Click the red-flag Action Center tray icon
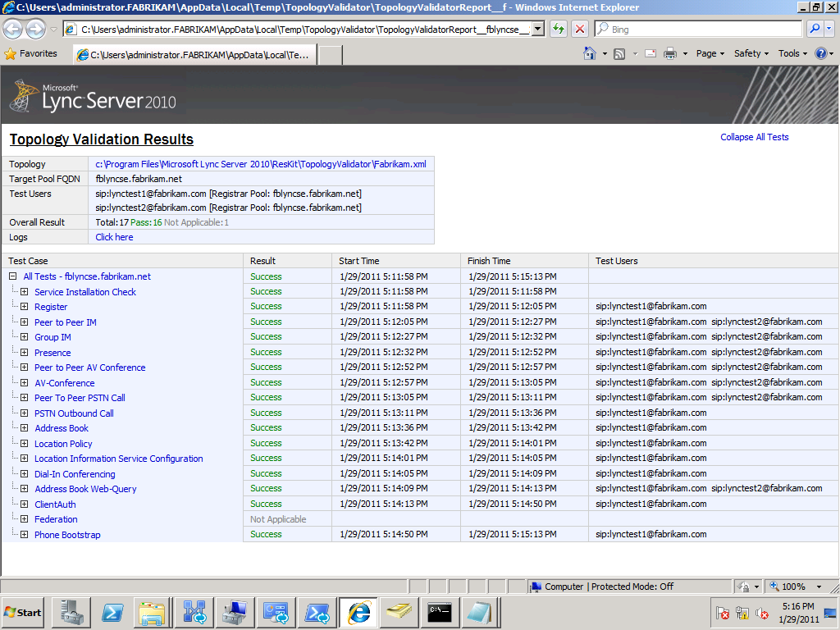Screen dimensions: 840x630 (722, 612)
